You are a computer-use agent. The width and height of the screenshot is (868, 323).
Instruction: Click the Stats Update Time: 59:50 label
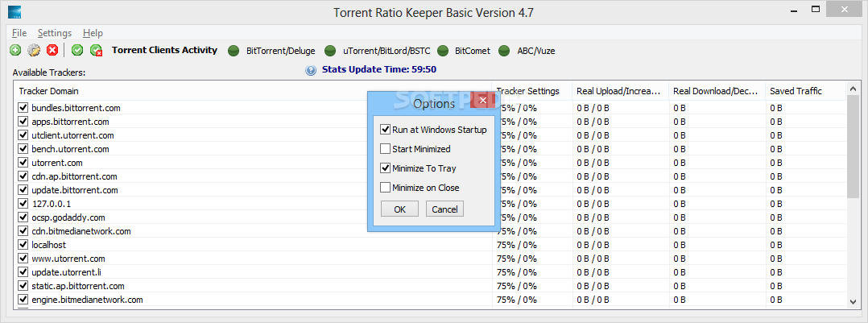click(379, 70)
